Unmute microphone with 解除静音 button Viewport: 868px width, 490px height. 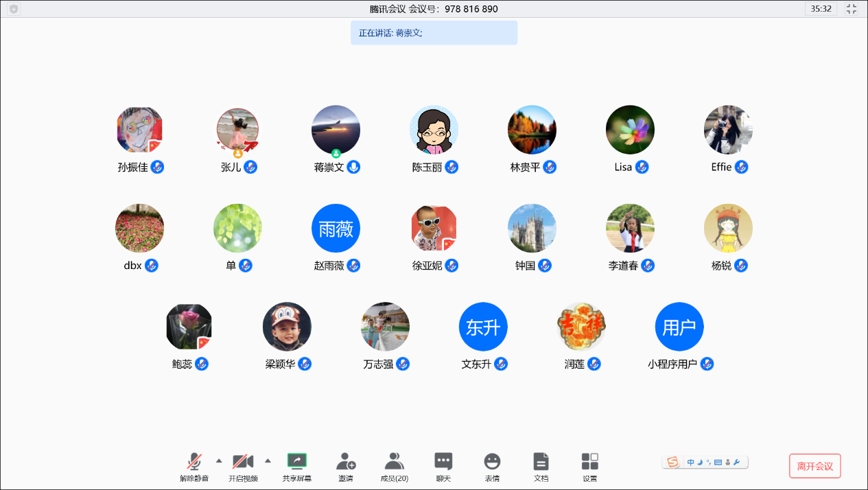(x=194, y=467)
